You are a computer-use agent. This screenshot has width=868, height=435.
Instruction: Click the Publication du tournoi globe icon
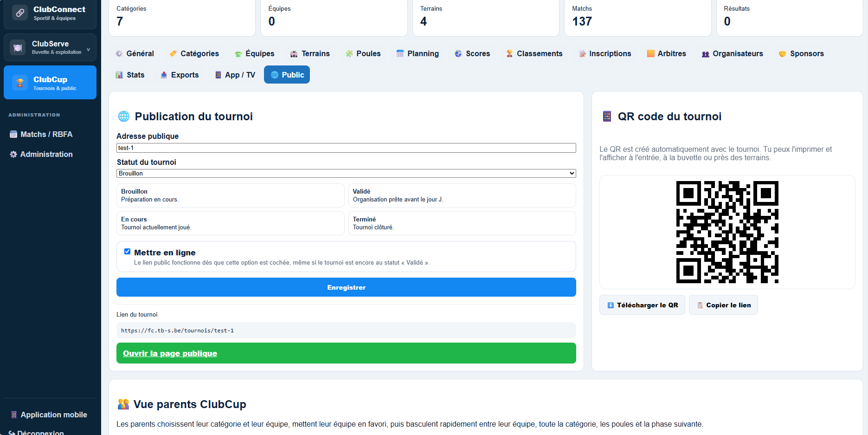[124, 116]
